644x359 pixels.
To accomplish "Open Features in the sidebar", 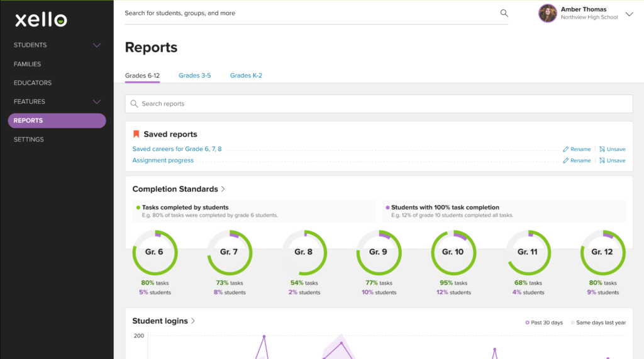I will [29, 102].
